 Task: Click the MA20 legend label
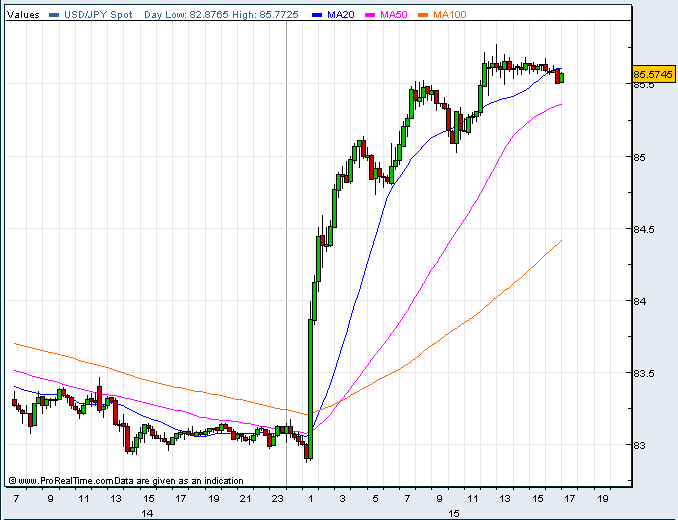click(x=341, y=15)
